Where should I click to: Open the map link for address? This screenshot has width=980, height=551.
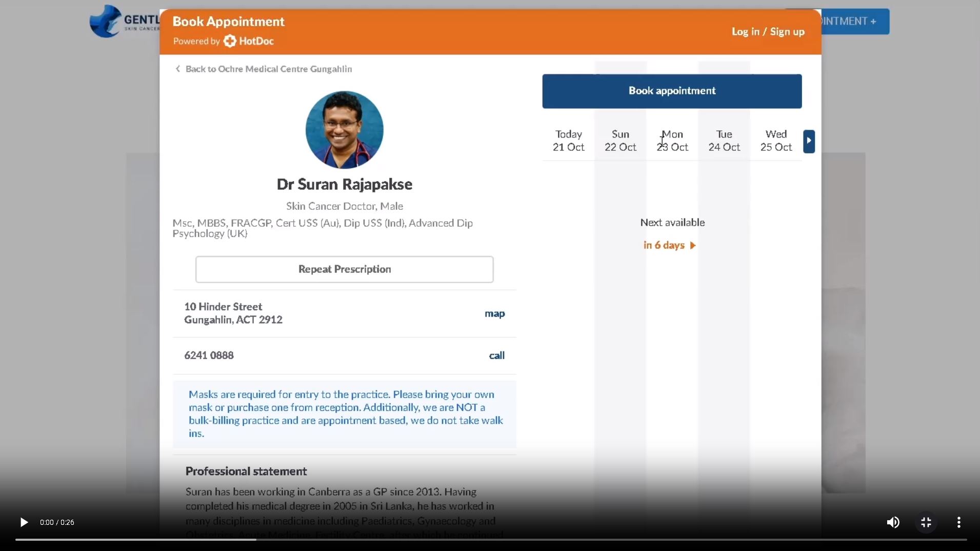(x=494, y=313)
